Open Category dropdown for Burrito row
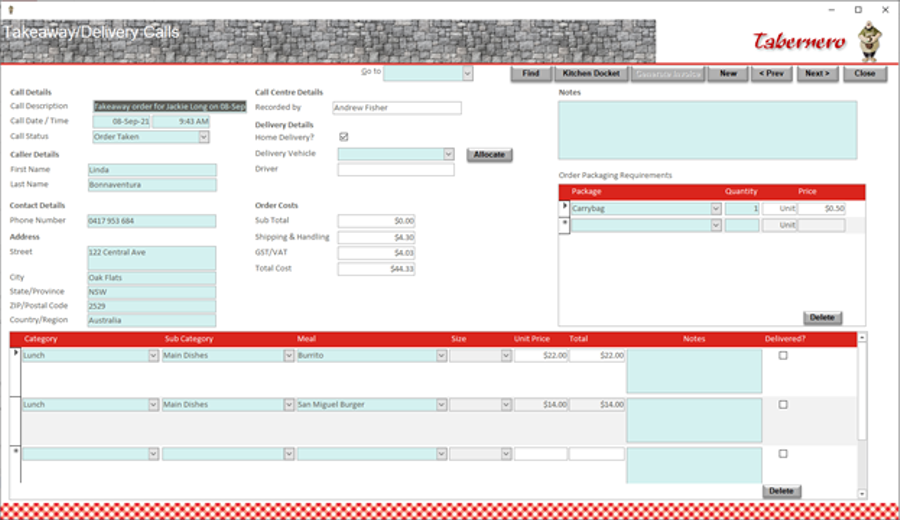This screenshot has height=520, width=900. (x=153, y=355)
